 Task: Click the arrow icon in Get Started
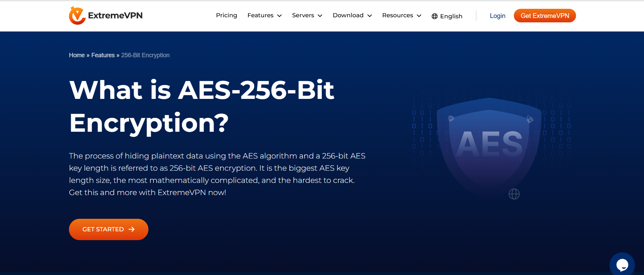point(132,229)
